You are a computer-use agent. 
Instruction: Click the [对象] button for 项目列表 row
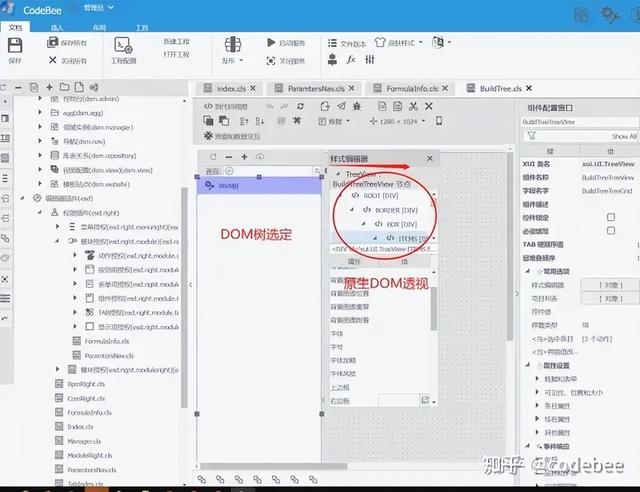pyautogui.click(x=611, y=298)
